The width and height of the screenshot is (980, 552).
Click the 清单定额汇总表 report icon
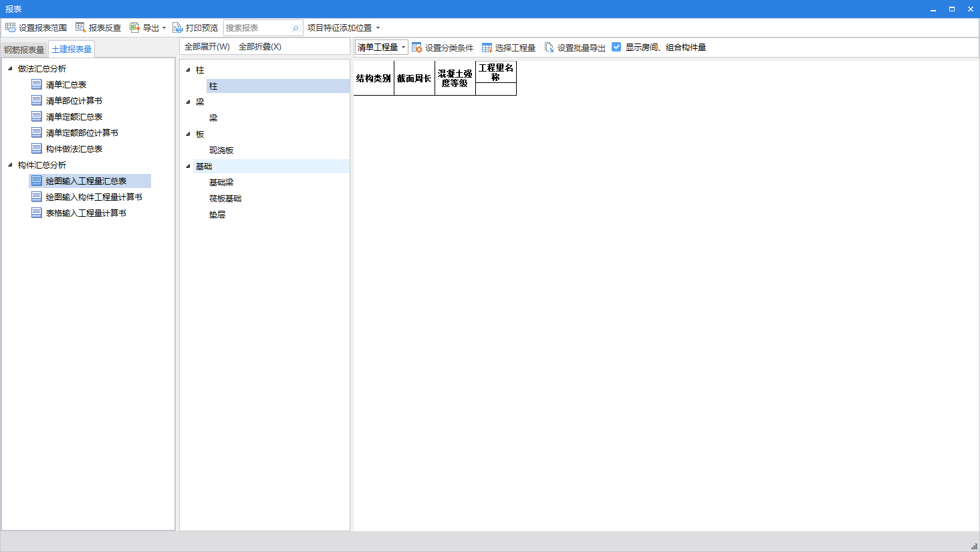pyautogui.click(x=37, y=116)
